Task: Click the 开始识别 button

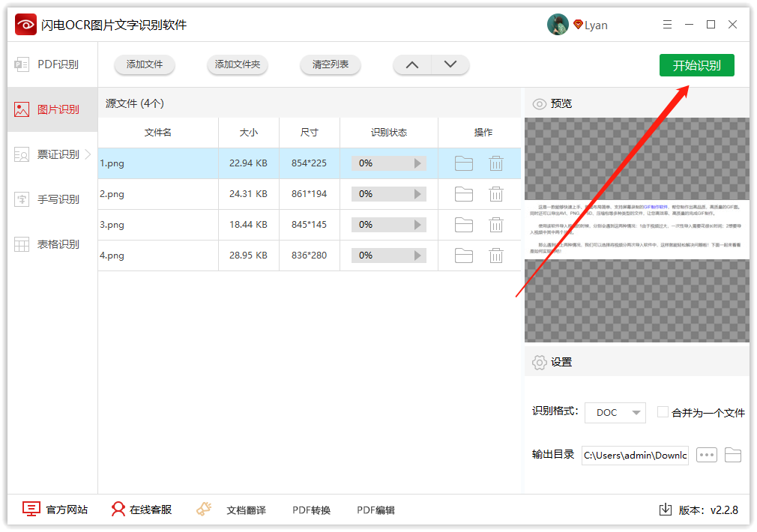Action: point(696,65)
